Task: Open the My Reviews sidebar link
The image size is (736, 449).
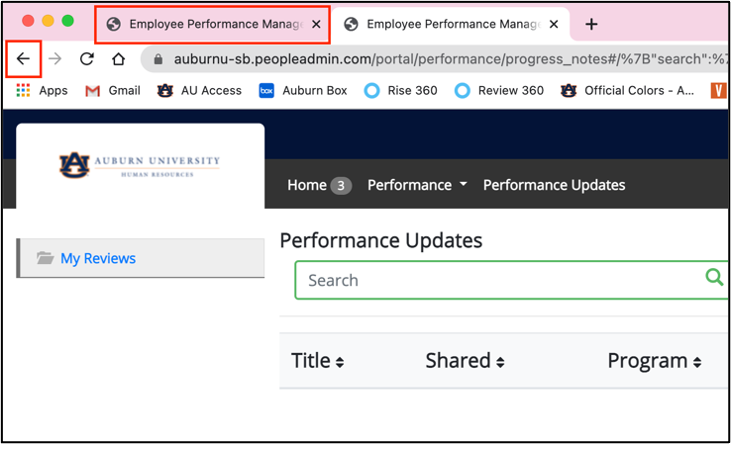Action: pyautogui.click(x=98, y=259)
